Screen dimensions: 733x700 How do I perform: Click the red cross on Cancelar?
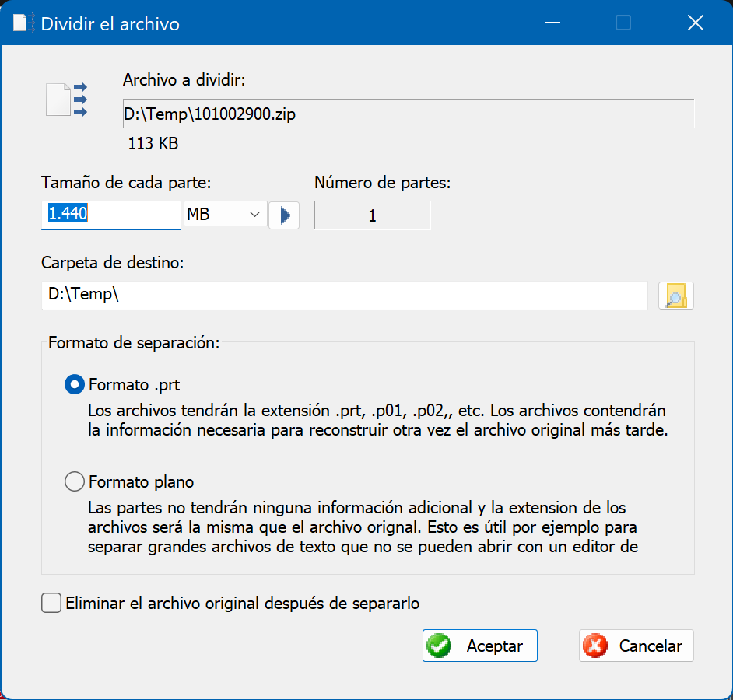click(x=595, y=646)
